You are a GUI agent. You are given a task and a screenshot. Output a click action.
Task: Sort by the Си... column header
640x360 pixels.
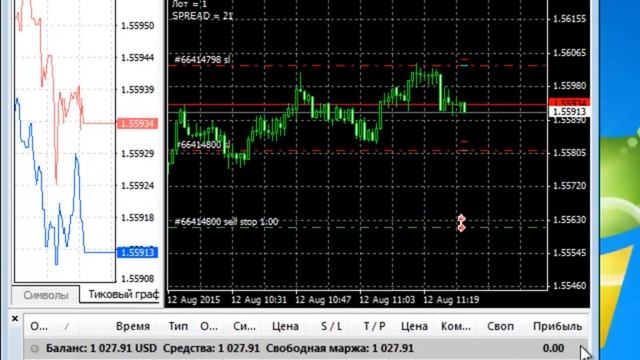coord(244,327)
